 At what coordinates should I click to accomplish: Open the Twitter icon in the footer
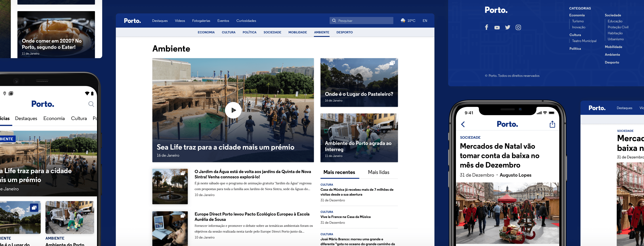[507, 27]
